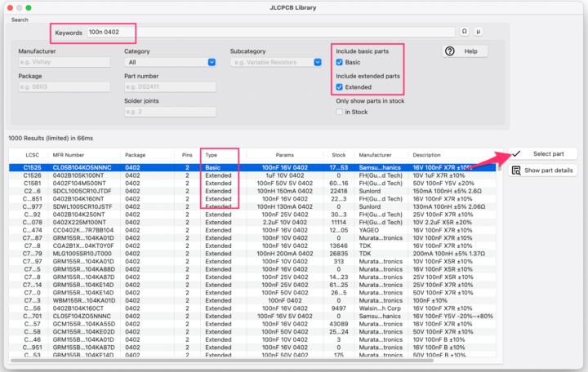This screenshot has width=588, height=372.
Task: Uncheck the Basic parts checkbox
Action: coord(340,62)
